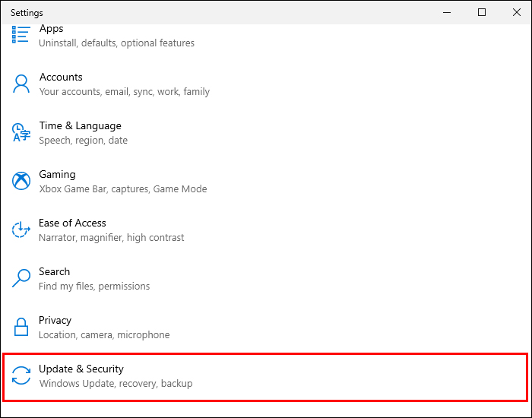This screenshot has width=532, height=418.
Task: Click the Accounts person icon
Action: 21,84
